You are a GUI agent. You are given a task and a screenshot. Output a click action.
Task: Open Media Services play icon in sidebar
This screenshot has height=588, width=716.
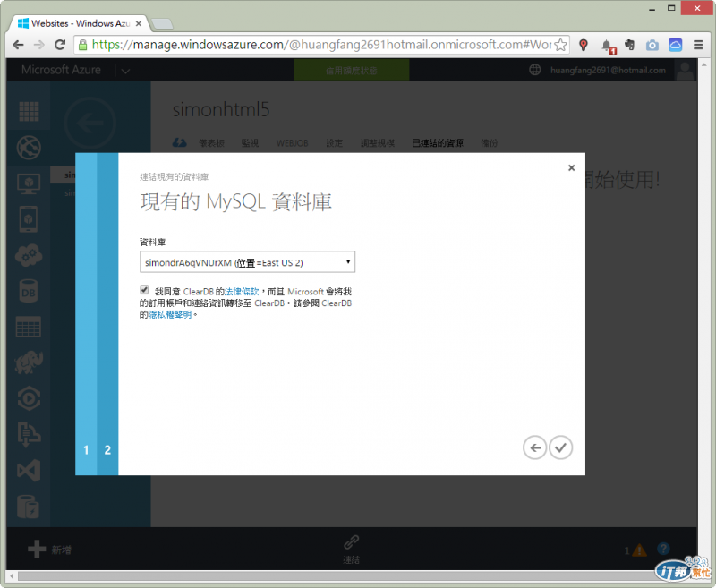coord(29,398)
